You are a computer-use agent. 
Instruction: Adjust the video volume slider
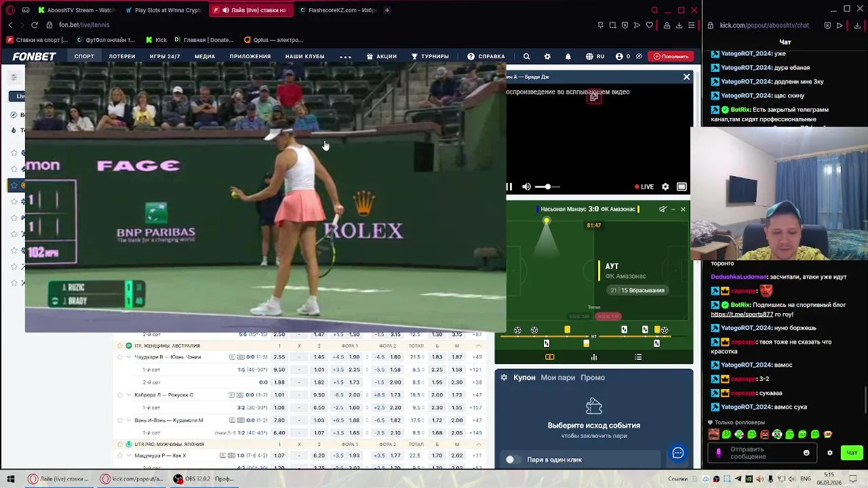tap(548, 186)
